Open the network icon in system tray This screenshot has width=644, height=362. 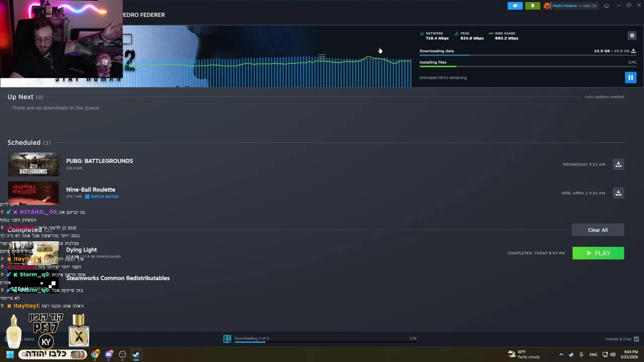[x=605, y=354]
